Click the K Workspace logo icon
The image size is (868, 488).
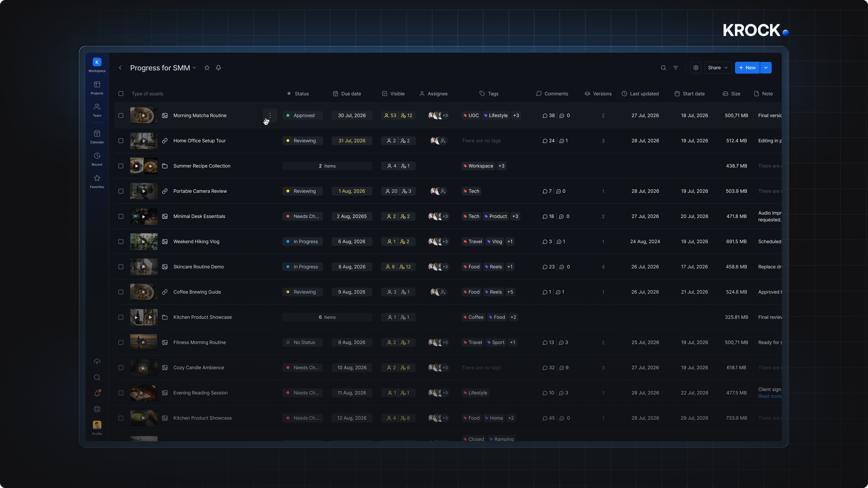[x=97, y=62]
